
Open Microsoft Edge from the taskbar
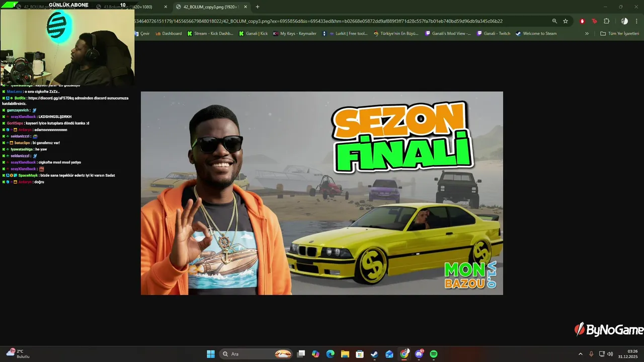click(x=330, y=354)
